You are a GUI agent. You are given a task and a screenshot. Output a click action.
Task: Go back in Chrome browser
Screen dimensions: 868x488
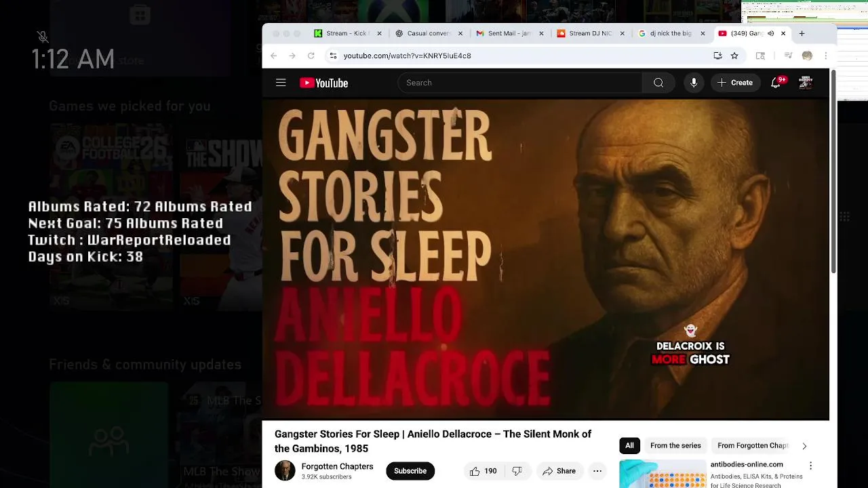tap(274, 56)
